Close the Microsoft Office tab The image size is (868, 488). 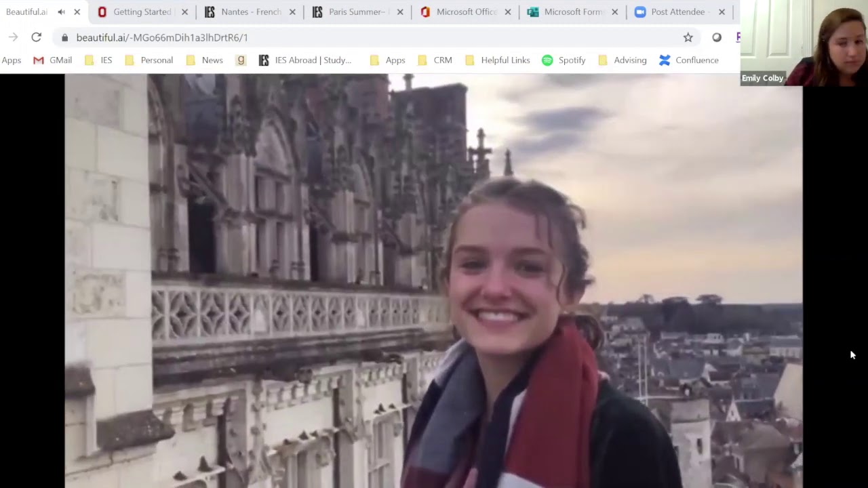tap(508, 12)
